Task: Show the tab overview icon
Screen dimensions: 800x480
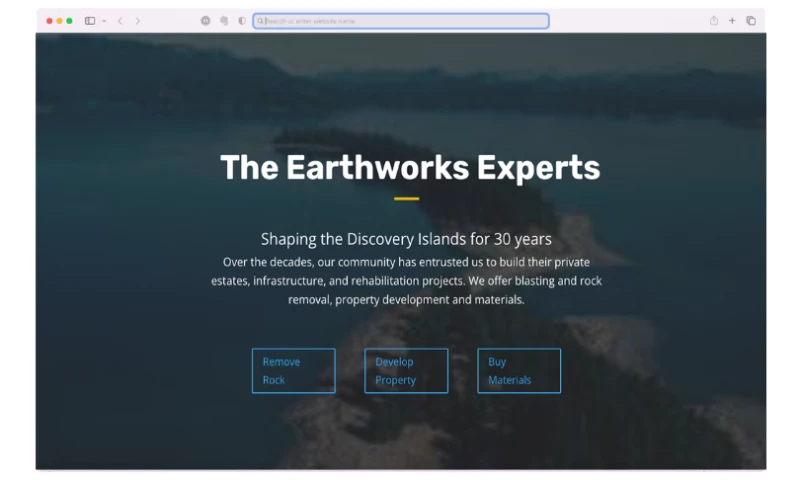Action: click(751, 21)
